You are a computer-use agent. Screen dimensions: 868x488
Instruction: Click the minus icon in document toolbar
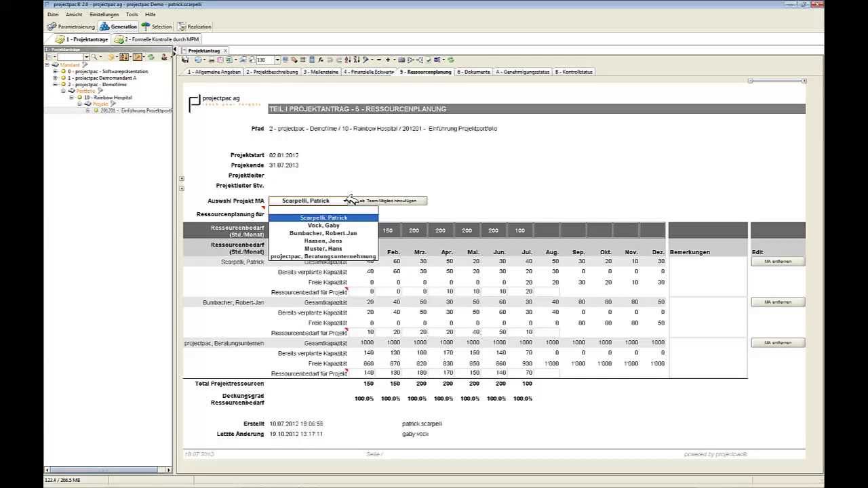point(378,60)
